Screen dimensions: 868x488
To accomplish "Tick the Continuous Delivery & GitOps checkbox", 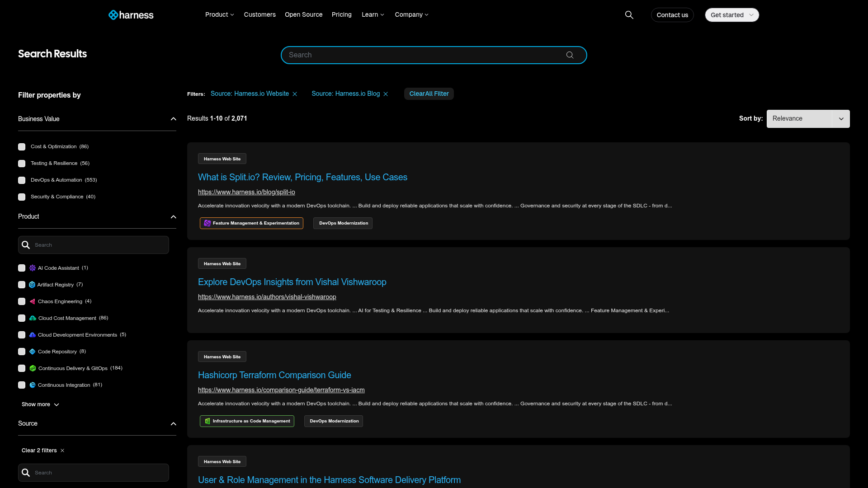I will (22, 368).
